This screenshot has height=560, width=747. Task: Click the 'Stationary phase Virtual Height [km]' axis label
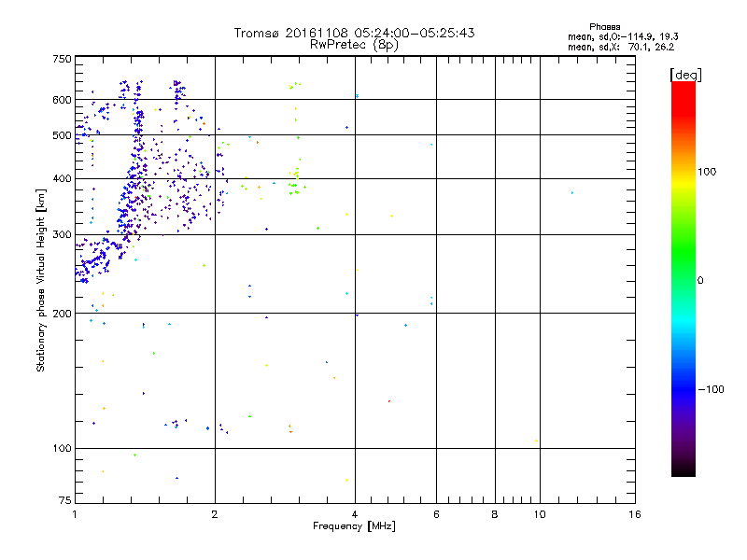point(41,281)
